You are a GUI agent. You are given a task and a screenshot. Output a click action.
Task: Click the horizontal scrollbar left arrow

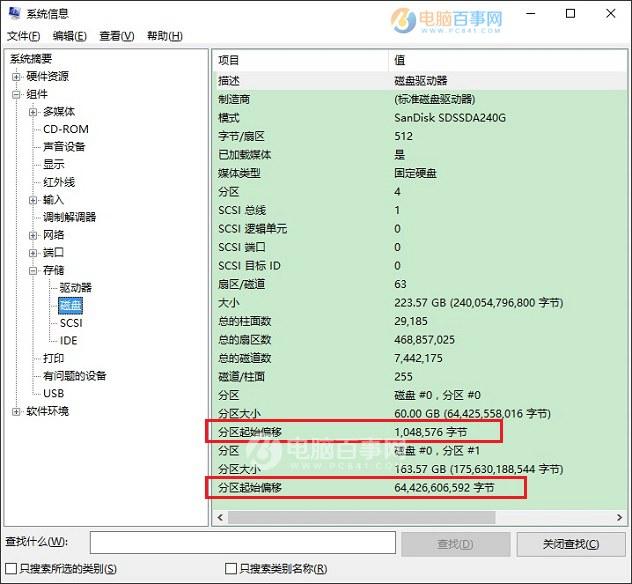tap(220, 517)
